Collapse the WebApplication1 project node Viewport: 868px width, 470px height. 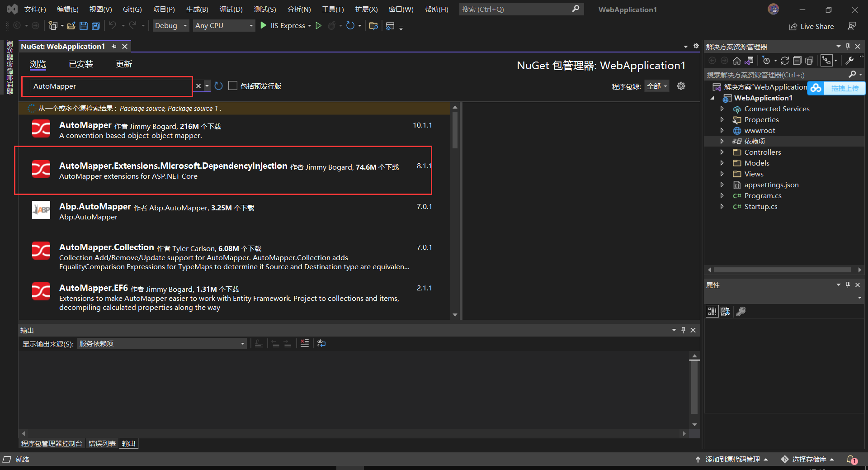(713, 98)
